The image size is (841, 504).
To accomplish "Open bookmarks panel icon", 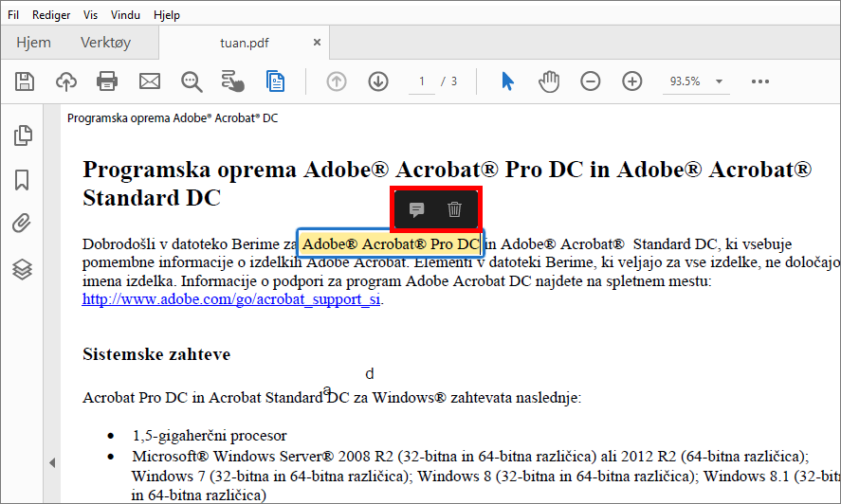I will coord(22,180).
